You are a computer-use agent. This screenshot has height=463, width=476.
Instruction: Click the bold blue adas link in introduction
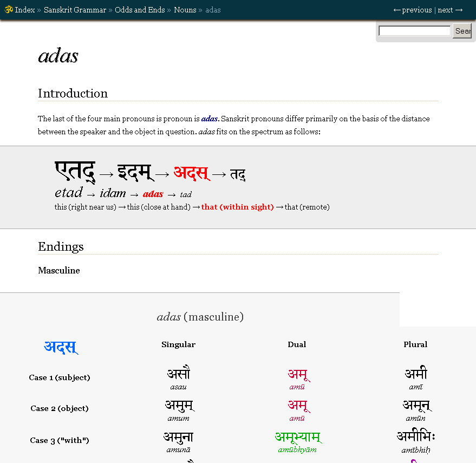[209, 119]
